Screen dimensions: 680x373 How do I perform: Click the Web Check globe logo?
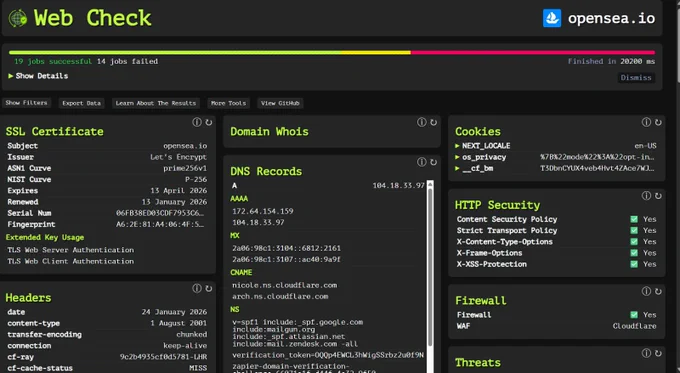pyautogui.click(x=18, y=18)
